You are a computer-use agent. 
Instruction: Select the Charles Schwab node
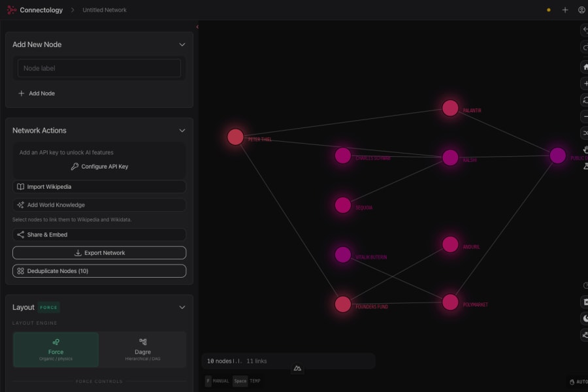[343, 155]
